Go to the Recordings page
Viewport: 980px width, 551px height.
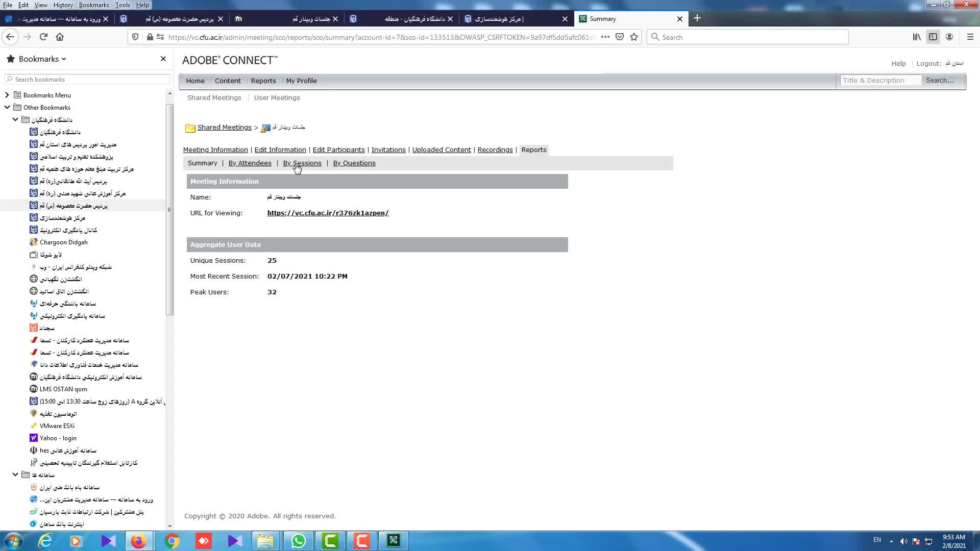495,149
